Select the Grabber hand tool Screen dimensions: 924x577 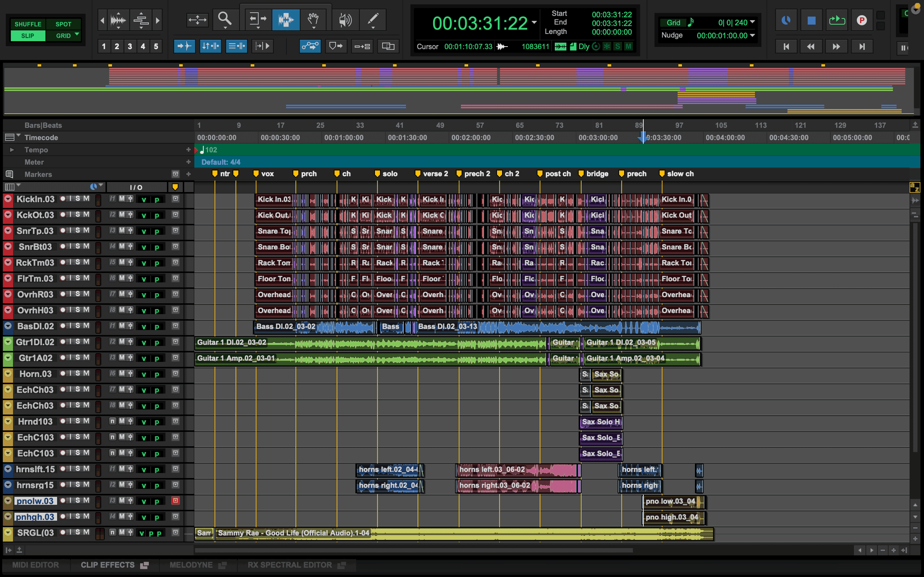pyautogui.click(x=314, y=19)
